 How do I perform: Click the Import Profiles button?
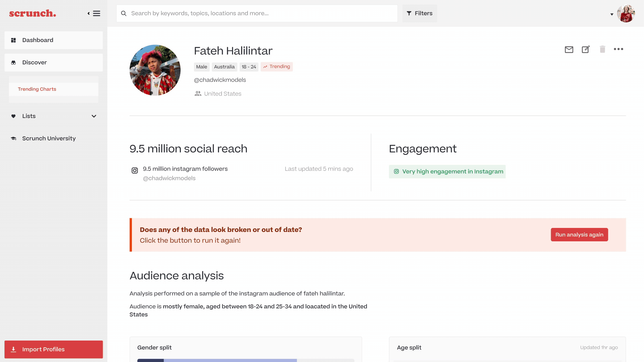[54, 349]
